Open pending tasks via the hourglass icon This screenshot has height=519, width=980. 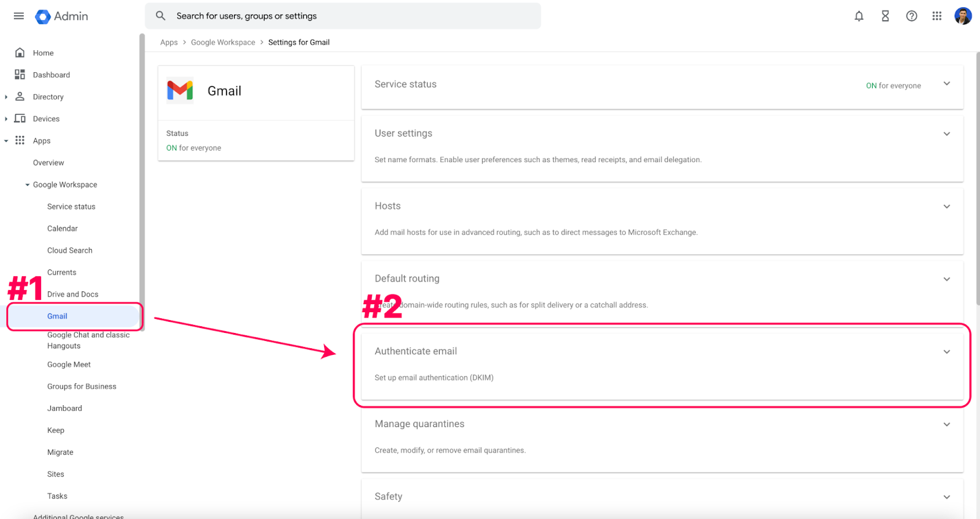885,16
